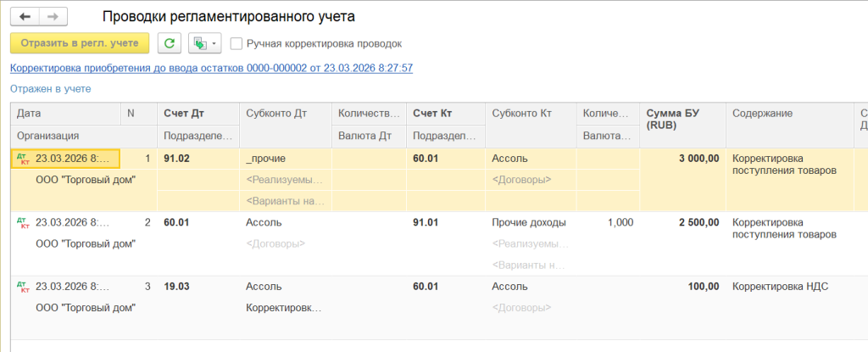Screen dimensions: 868x352
Task: Open the document movements dropdown button
Action: pyautogui.click(x=204, y=43)
